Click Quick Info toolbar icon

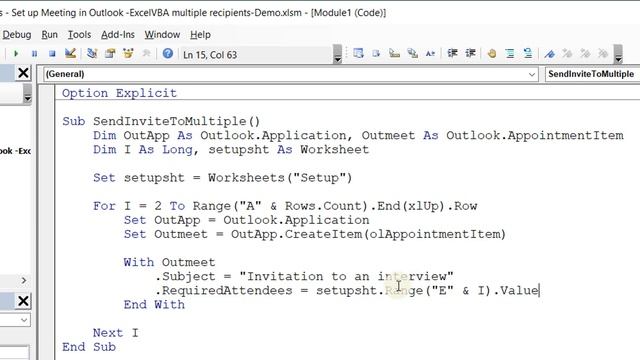coord(394,53)
